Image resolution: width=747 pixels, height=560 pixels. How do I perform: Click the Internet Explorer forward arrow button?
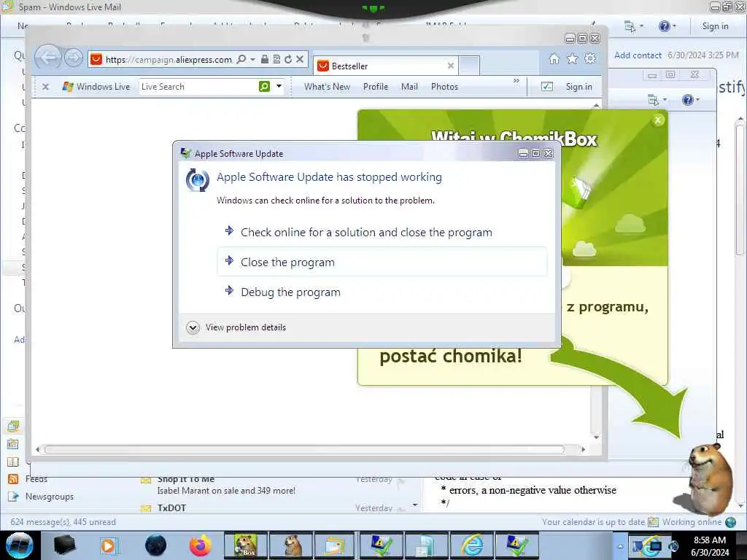74,58
